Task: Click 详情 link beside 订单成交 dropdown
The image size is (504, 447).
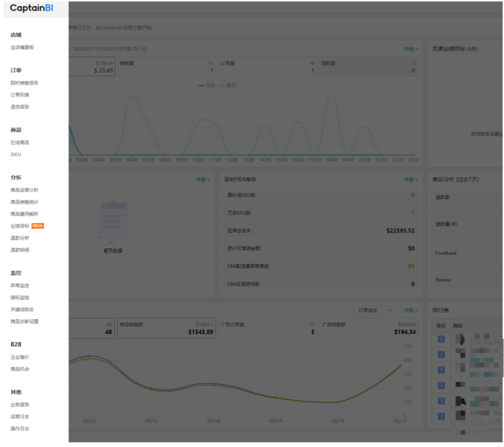Action: point(410,310)
